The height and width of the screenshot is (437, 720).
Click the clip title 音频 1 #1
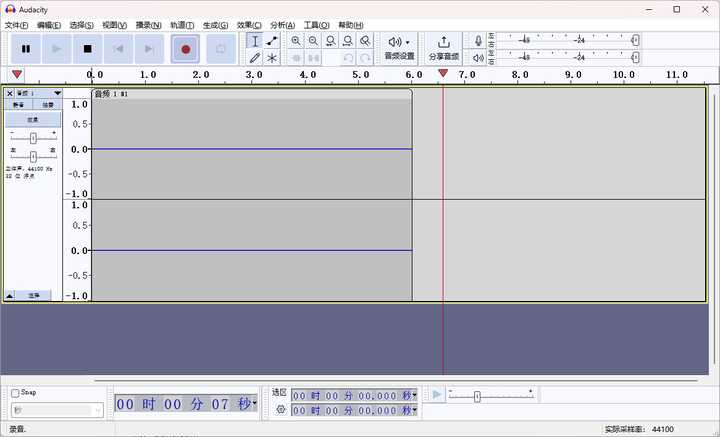tap(111, 94)
